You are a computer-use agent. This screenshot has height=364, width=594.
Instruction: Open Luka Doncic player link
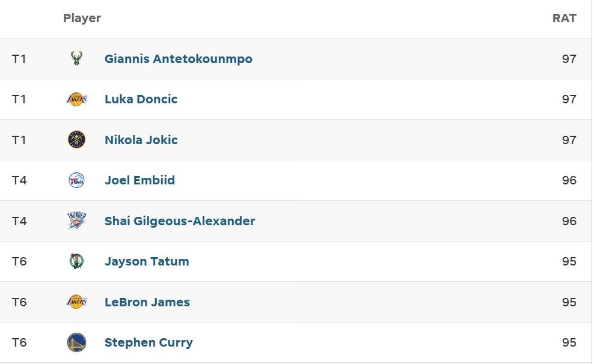click(x=141, y=99)
